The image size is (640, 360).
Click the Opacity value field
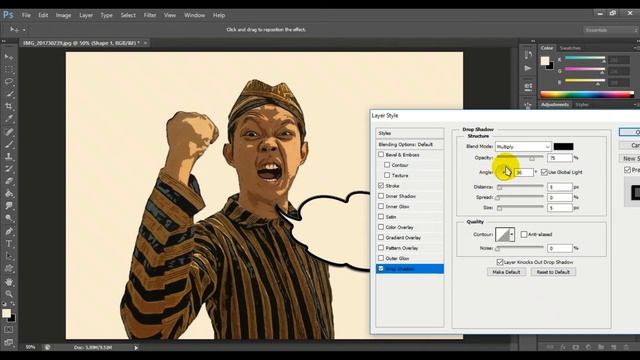[x=560, y=158]
